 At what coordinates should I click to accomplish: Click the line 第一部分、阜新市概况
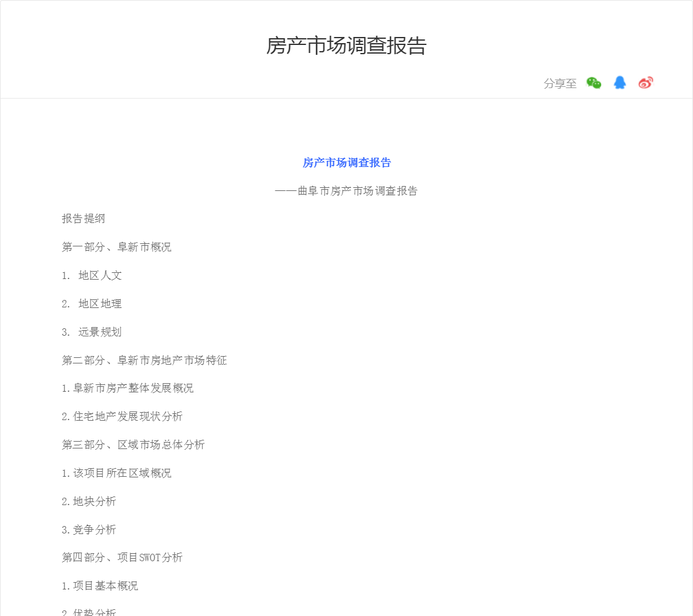(116, 247)
